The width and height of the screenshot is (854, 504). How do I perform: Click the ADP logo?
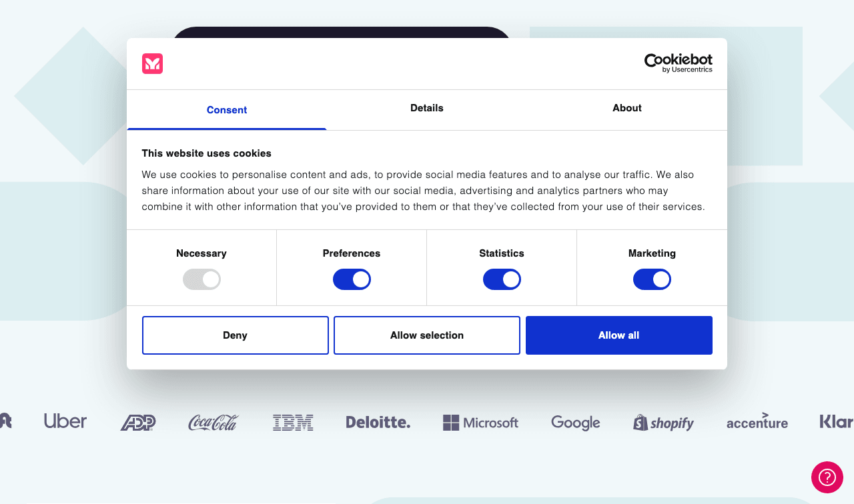click(138, 423)
